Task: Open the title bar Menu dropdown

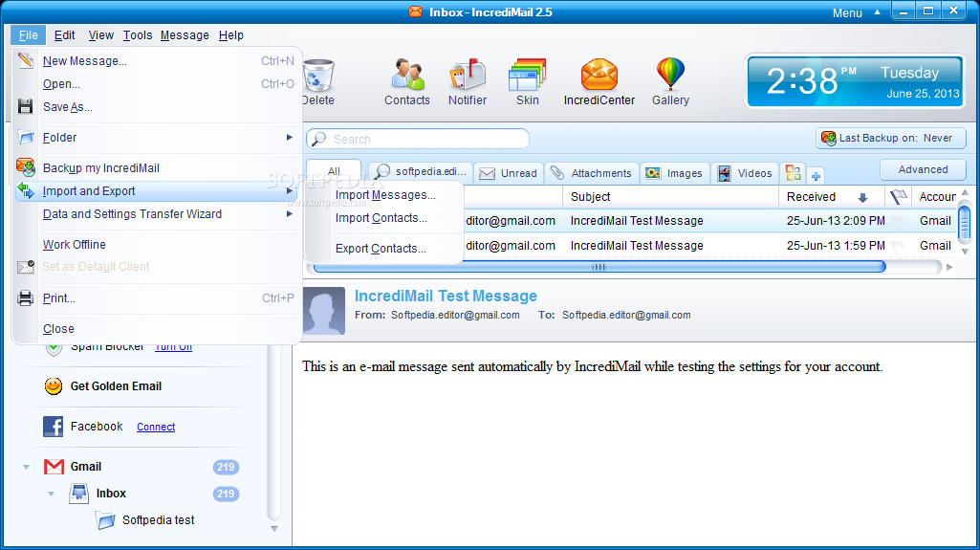Action: (x=856, y=12)
